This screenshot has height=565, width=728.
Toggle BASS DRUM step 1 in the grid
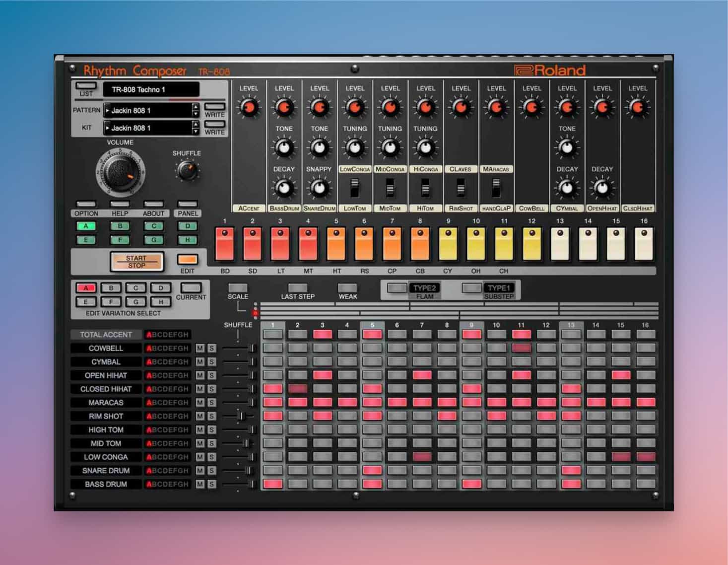pos(273,484)
